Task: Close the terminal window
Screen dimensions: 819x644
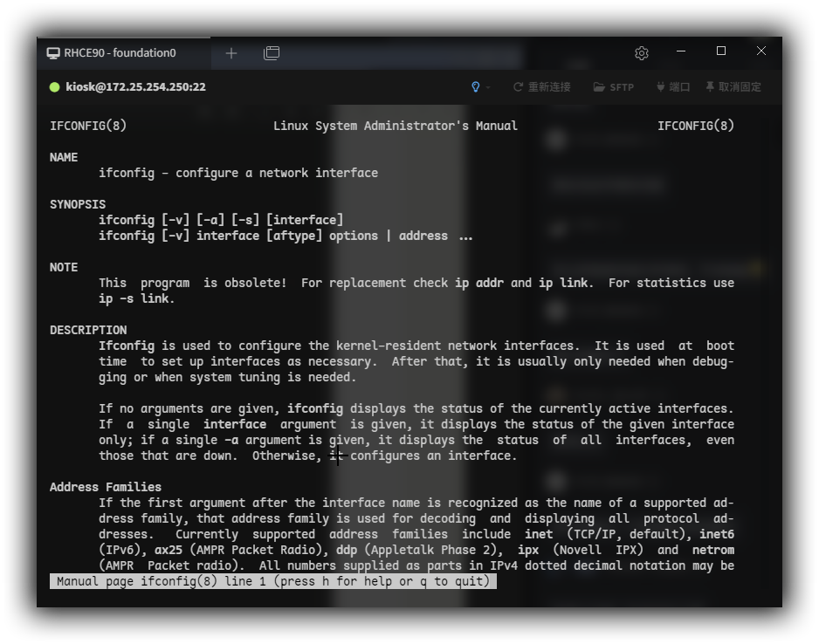Action: tap(761, 51)
